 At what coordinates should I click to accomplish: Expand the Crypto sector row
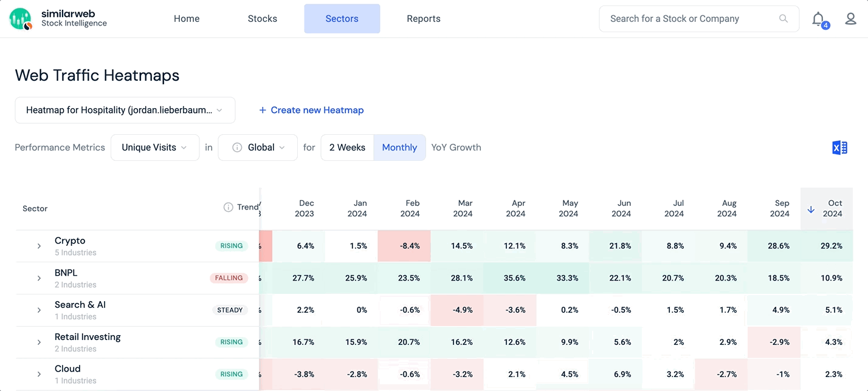coord(39,246)
